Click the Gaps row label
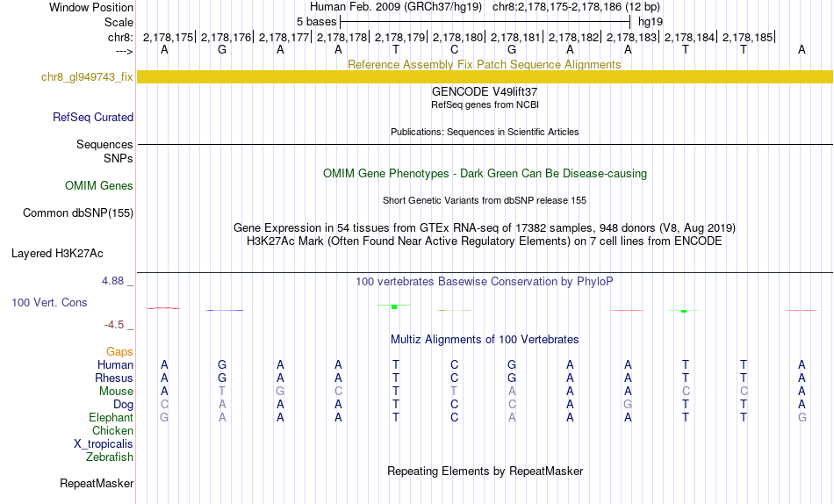 (x=119, y=351)
